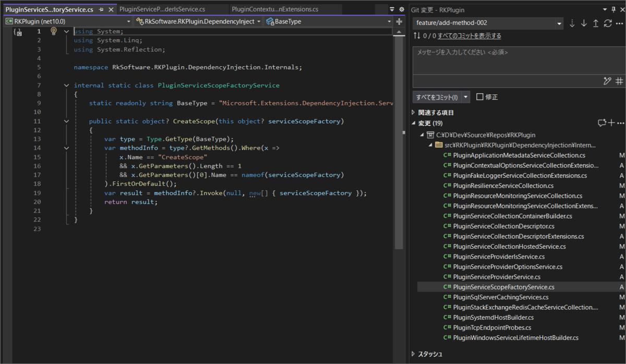The width and height of the screenshot is (626, 364).
Task: Expand the スタッシュ section
Action: point(414,354)
